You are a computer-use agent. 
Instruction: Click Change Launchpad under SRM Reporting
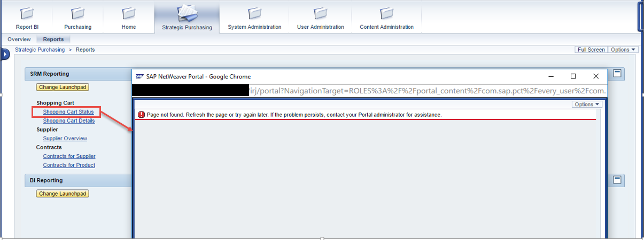63,87
